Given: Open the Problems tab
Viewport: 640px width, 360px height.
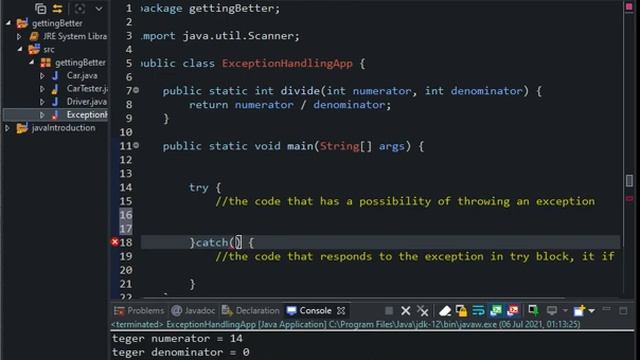Looking at the screenshot, I should click(139, 311).
